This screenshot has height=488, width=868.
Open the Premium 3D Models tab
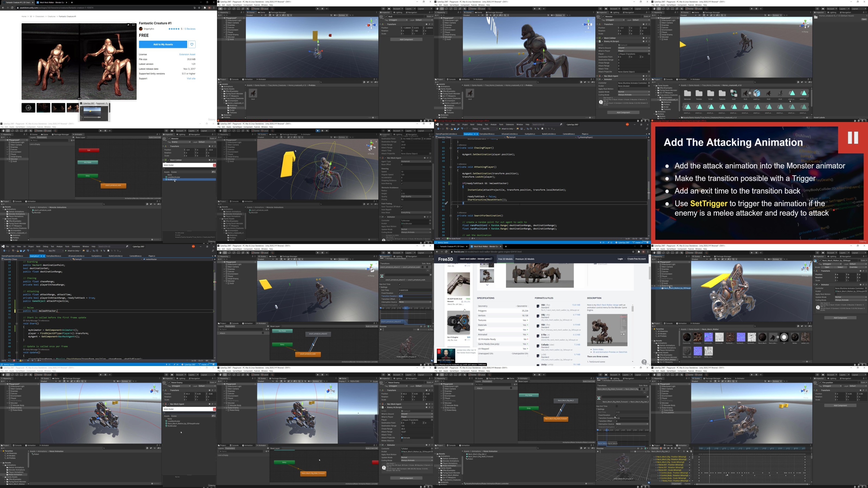pos(525,259)
